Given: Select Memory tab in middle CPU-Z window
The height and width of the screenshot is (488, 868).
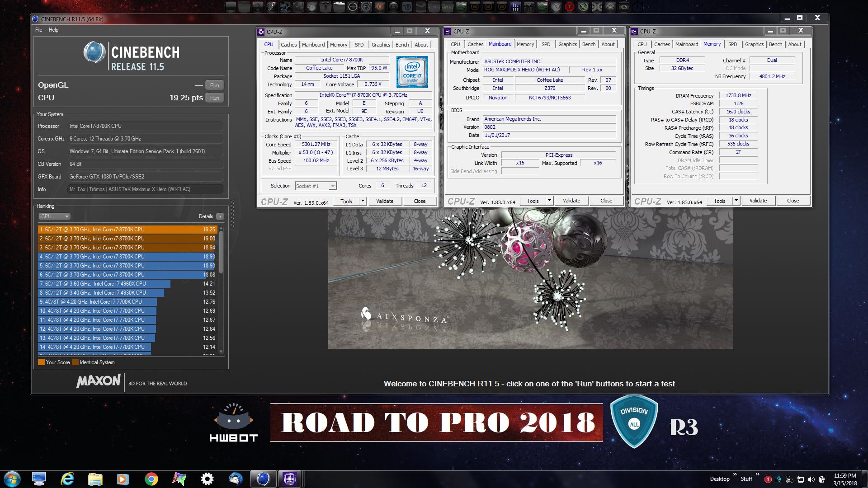Looking at the screenshot, I should [x=525, y=44].
